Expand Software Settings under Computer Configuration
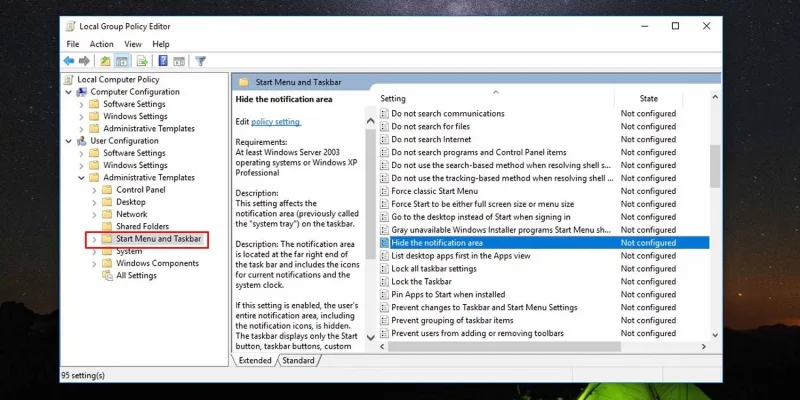The height and width of the screenshot is (400, 800). click(x=81, y=104)
